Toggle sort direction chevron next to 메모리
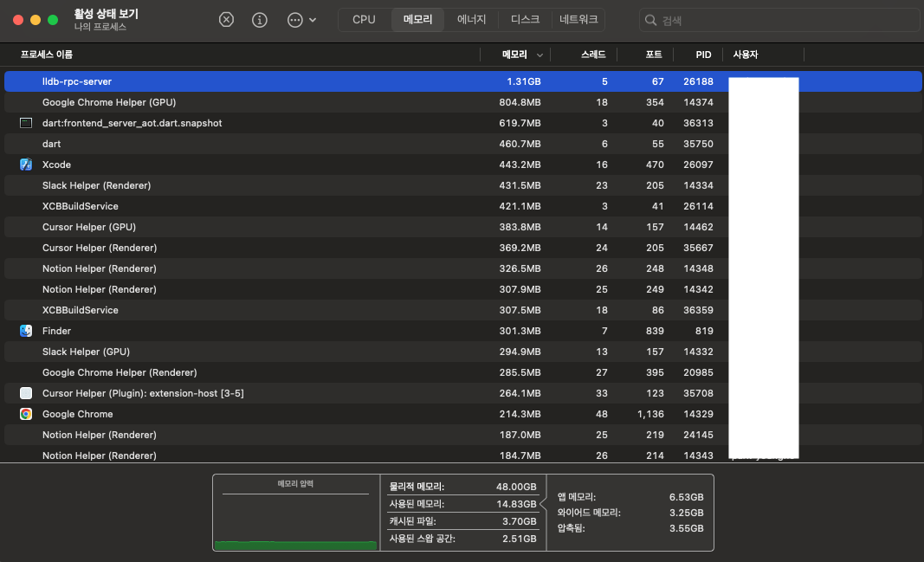This screenshot has height=562, width=924. click(x=540, y=55)
